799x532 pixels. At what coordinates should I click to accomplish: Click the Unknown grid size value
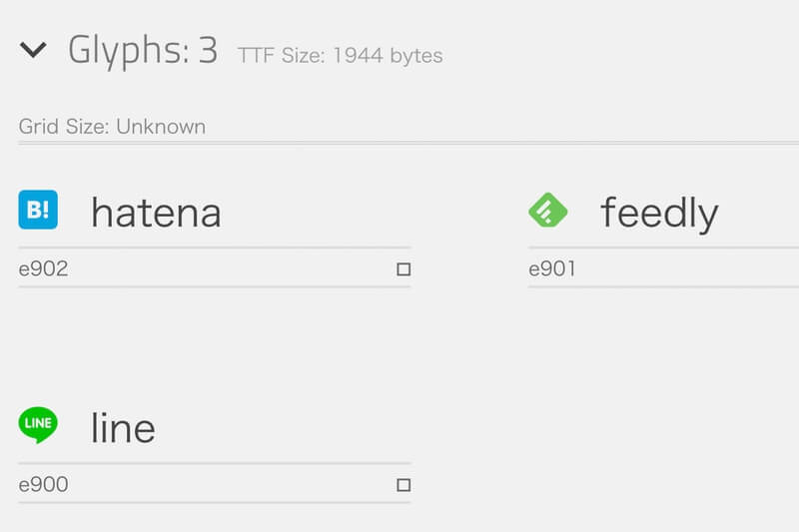[x=161, y=126]
